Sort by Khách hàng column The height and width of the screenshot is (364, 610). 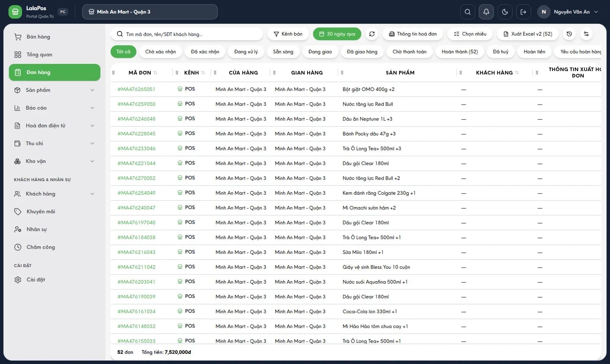pos(517,73)
